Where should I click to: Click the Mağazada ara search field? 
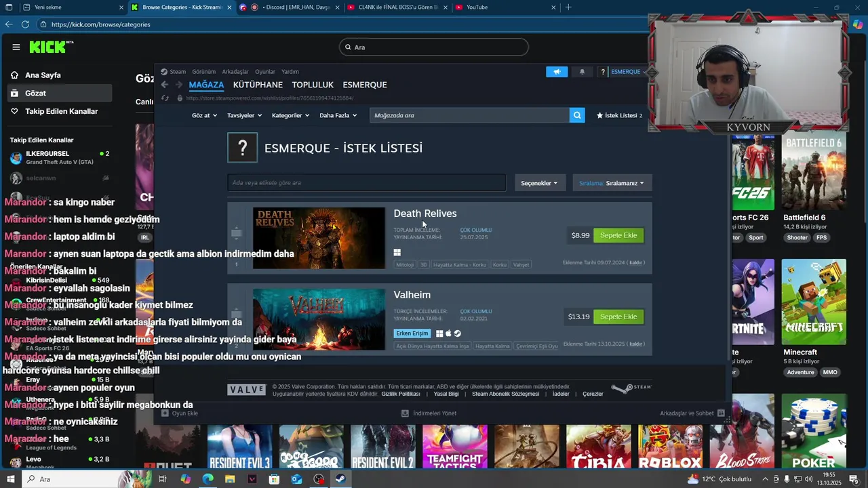tap(470, 115)
